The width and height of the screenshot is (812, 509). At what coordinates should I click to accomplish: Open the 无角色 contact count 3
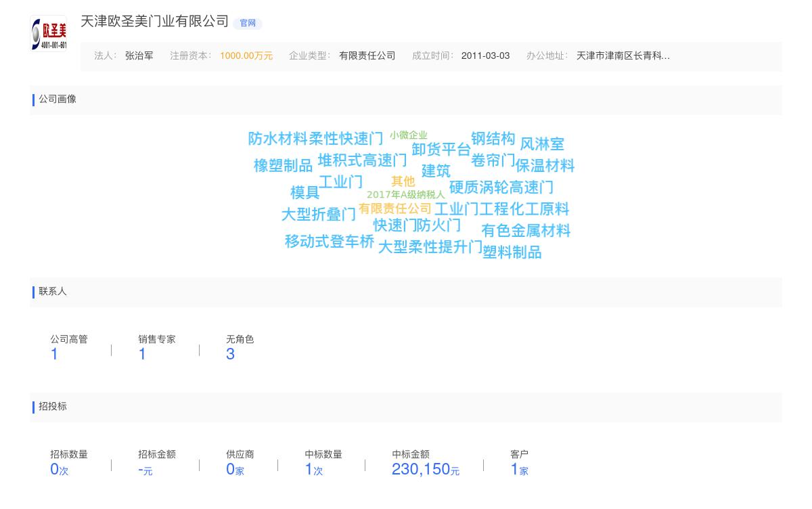click(230, 354)
